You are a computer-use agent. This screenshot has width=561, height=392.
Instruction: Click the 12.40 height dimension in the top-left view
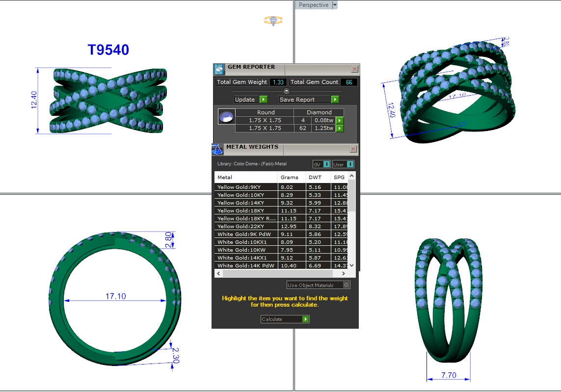click(34, 100)
